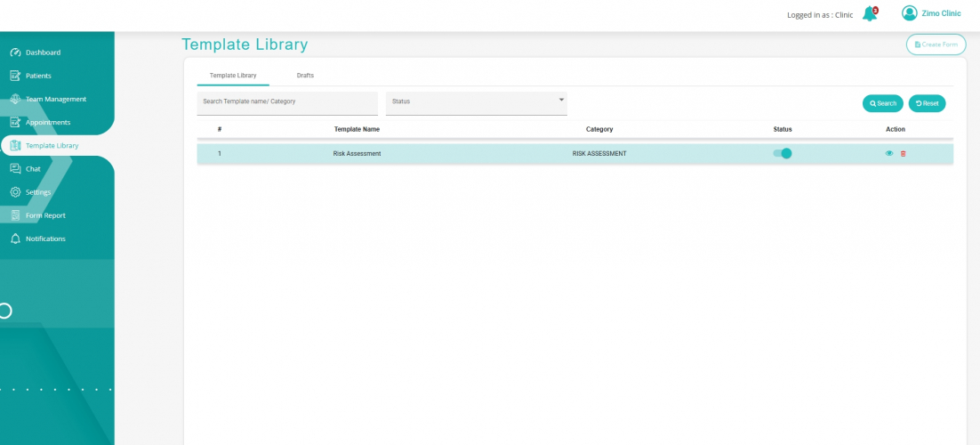Click the Create Form button
This screenshot has width=980, height=445.
(x=936, y=44)
